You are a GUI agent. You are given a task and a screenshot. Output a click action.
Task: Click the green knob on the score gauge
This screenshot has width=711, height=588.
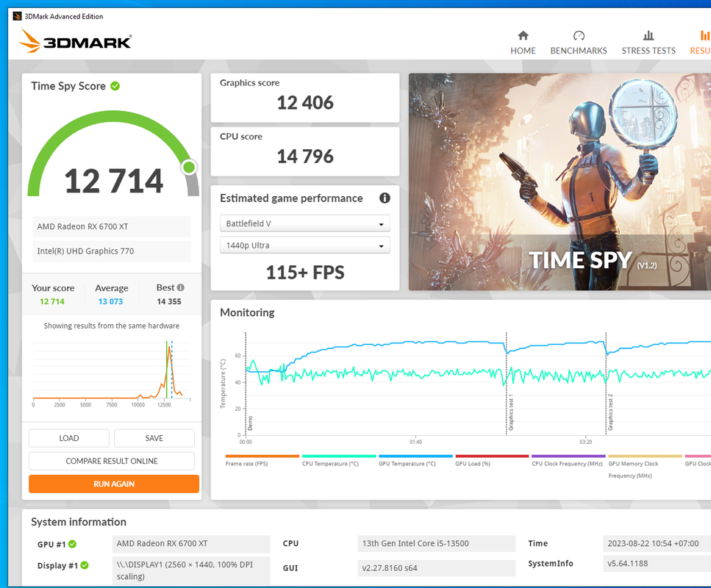(189, 168)
